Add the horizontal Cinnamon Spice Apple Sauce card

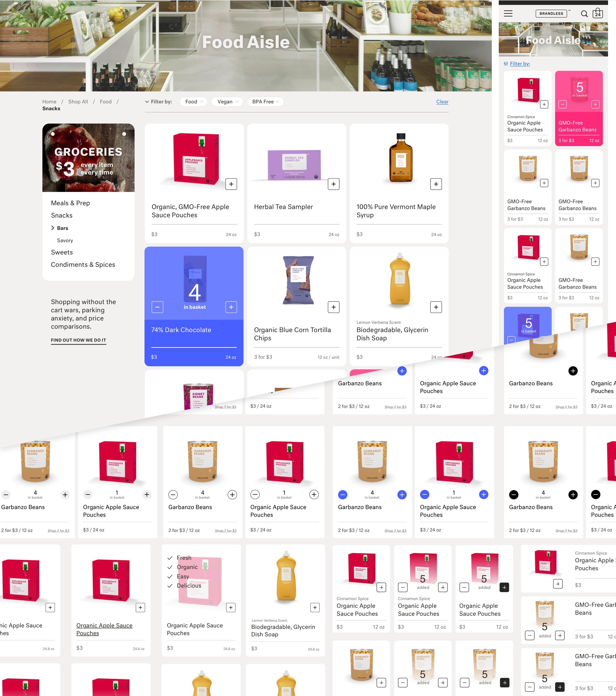557,584
